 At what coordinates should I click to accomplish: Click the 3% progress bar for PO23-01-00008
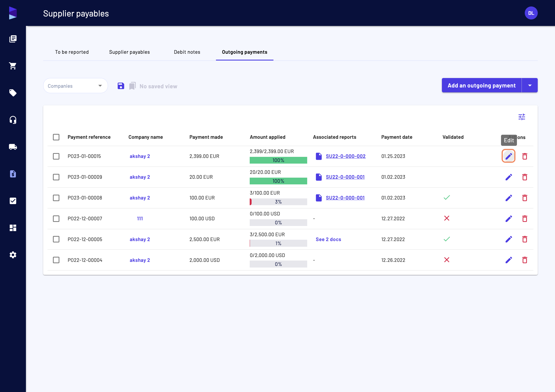[278, 202]
